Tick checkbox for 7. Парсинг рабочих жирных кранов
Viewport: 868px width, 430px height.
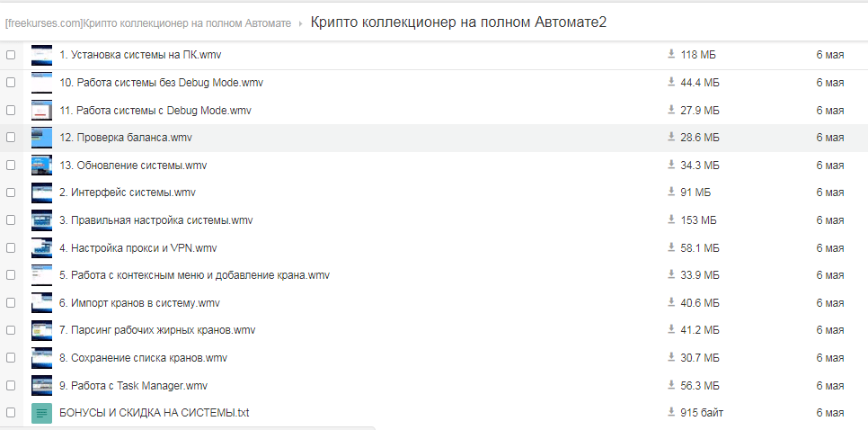pos(11,330)
